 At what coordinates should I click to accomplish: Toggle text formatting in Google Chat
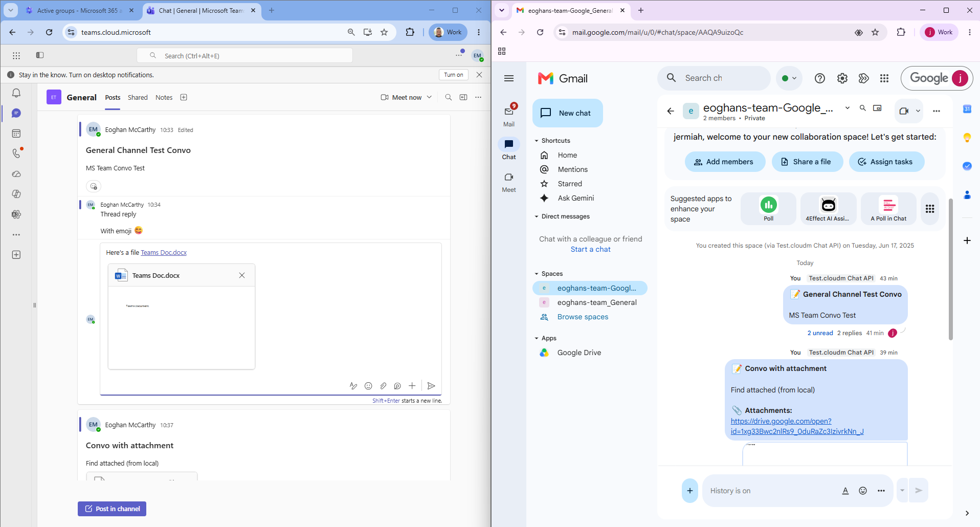coord(845,491)
